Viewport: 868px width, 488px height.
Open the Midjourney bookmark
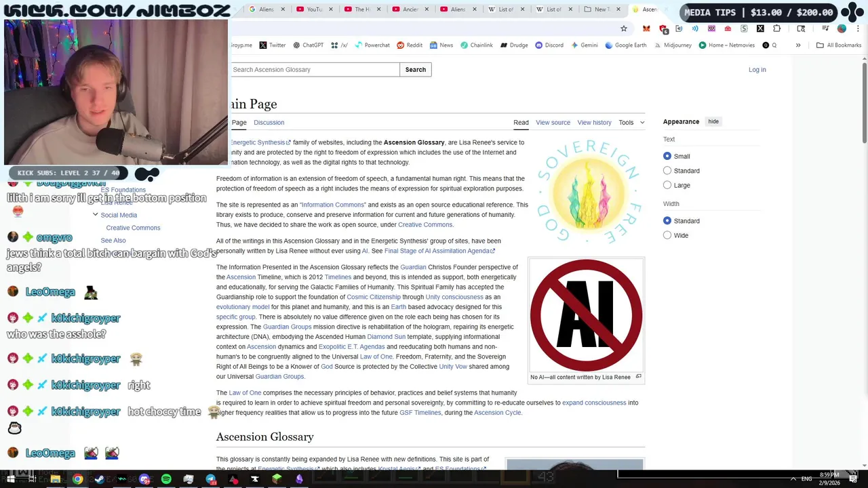tap(673, 45)
